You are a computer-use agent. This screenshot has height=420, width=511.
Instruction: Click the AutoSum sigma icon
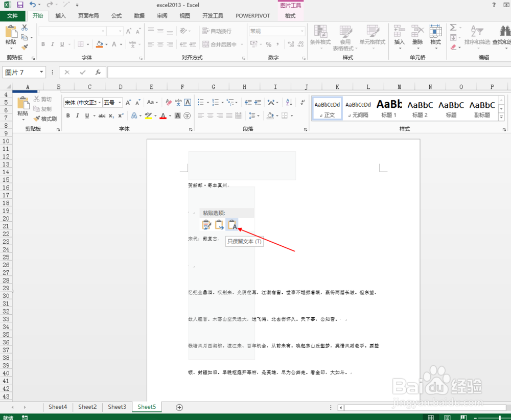453,28
